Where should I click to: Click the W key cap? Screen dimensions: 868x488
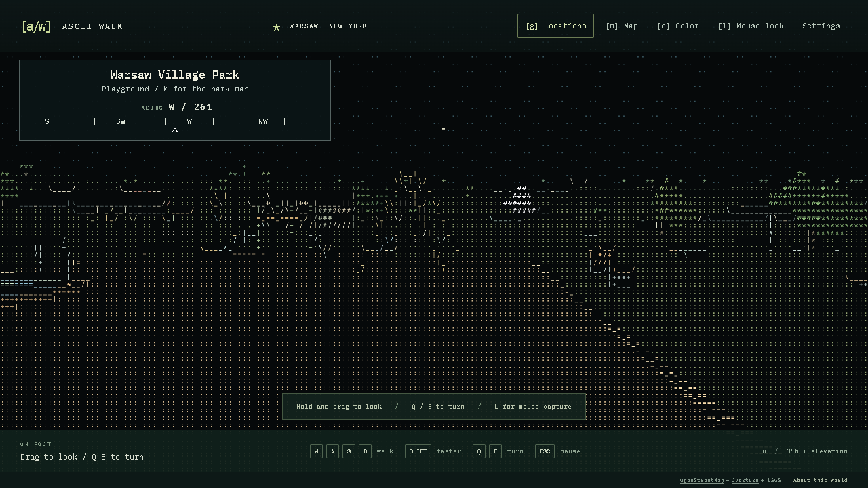(x=316, y=451)
